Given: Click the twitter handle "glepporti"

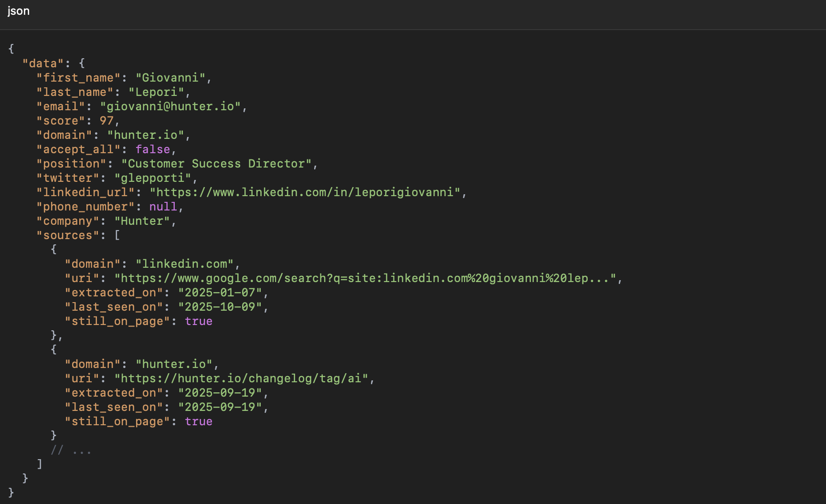Looking at the screenshot, I should [152, 178].
